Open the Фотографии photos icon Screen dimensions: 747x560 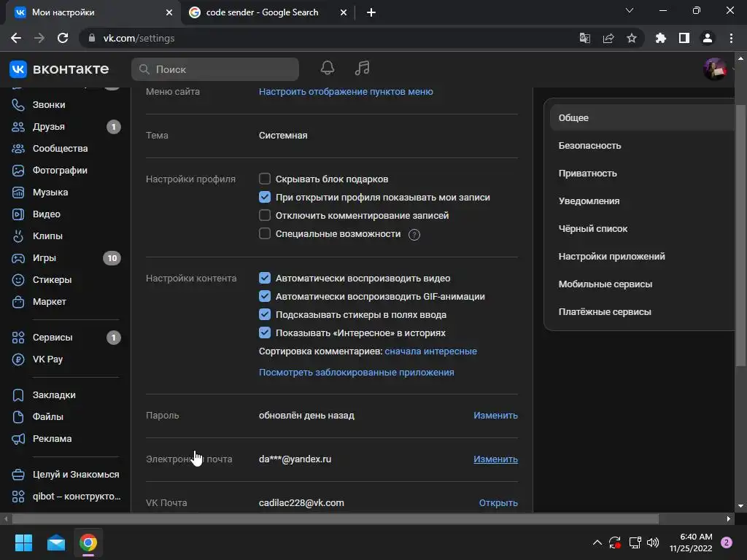pos(18,171)
